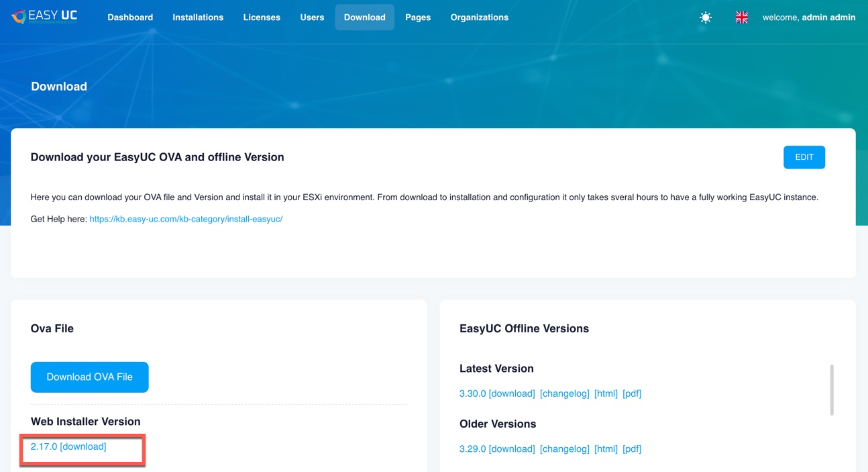Click the Offline Versions panel scrollbar
The width and height of the screenshot is (868, 472).
832,390
